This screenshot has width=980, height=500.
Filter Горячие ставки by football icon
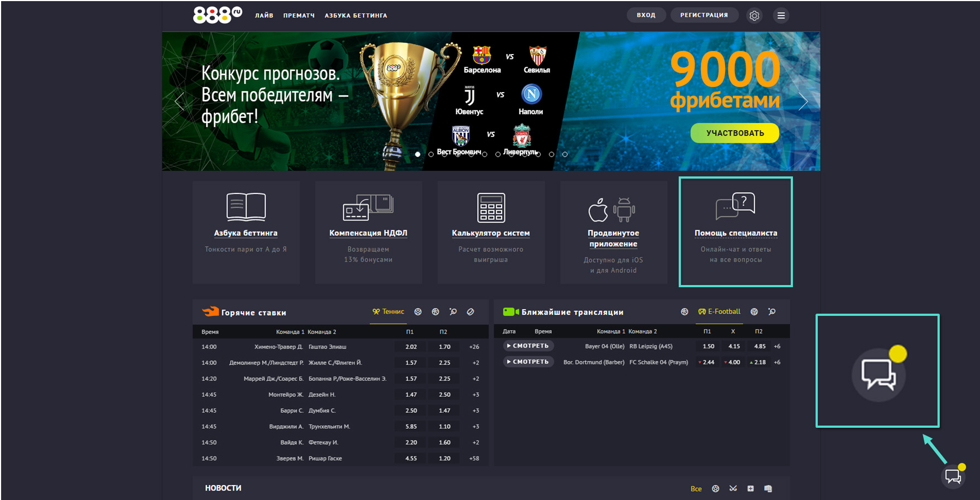(418, 312)
